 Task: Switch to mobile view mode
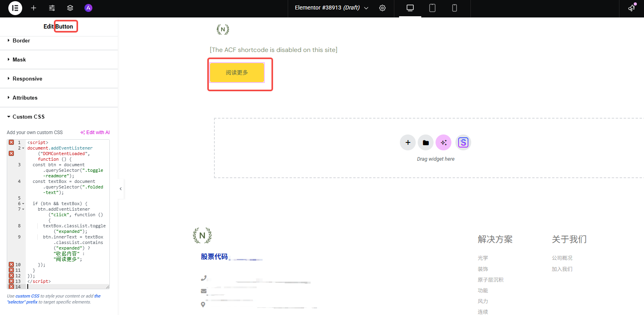[455, 8]
